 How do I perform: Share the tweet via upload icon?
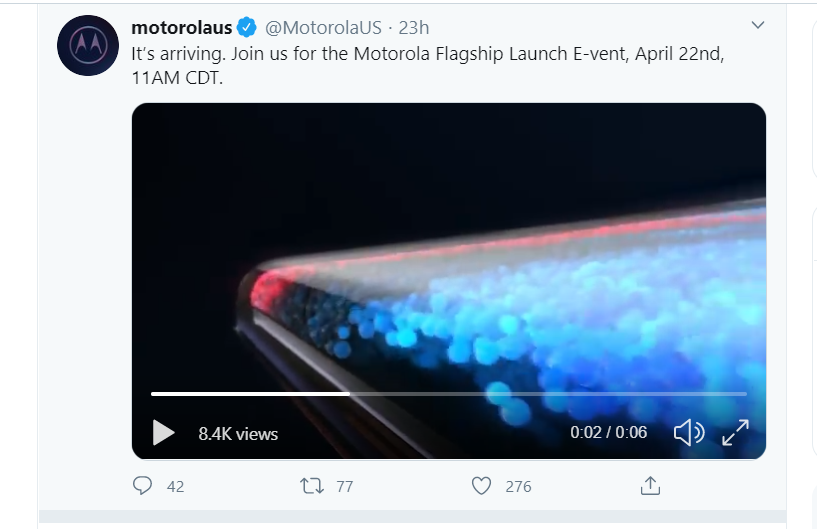pyautogui.click(x=650, y=486)
